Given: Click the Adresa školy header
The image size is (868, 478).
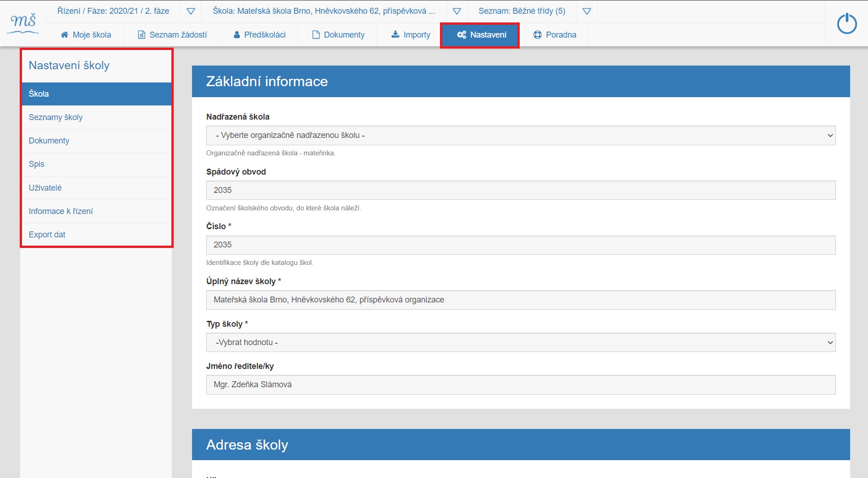Looking at the screenshot, I should pos(521,445).
